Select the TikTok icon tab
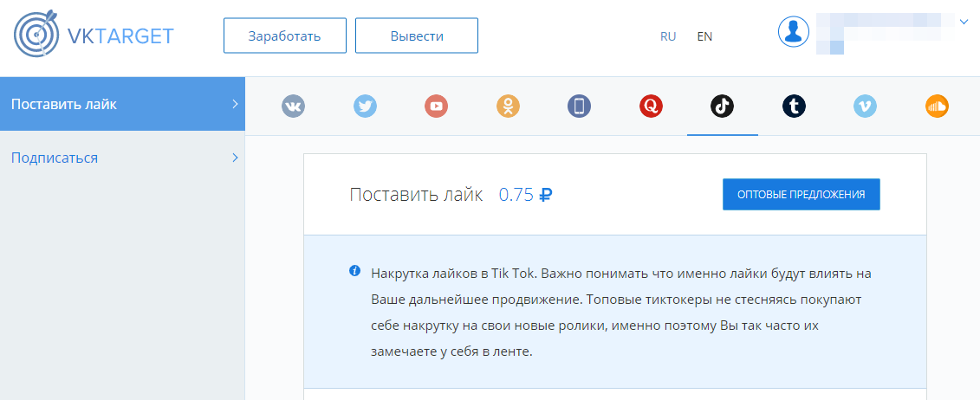This screenshot has width=980, height=400. click(722, 106)
